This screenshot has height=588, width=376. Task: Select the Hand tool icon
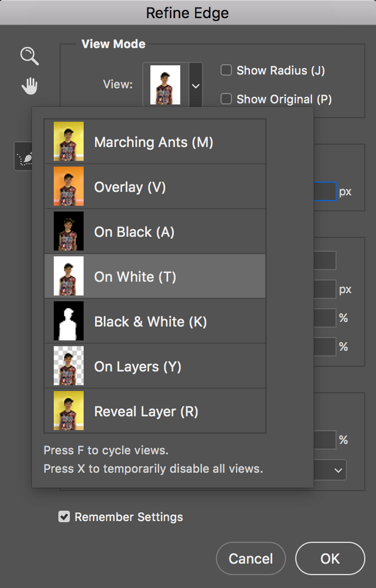(x=29, y=87)
